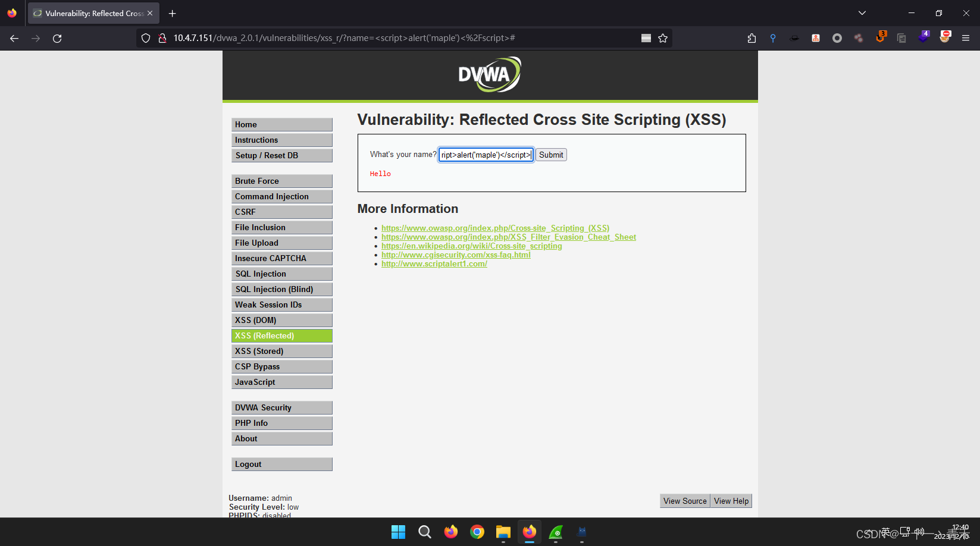
Task: Open scriptalert1.com link
Action: [x=434, y=263]
